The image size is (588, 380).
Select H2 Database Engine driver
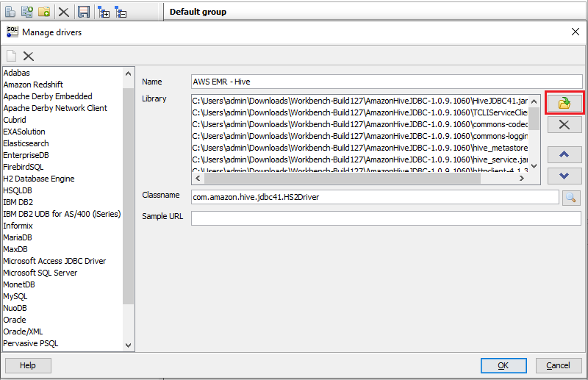[x=62, y=179]
